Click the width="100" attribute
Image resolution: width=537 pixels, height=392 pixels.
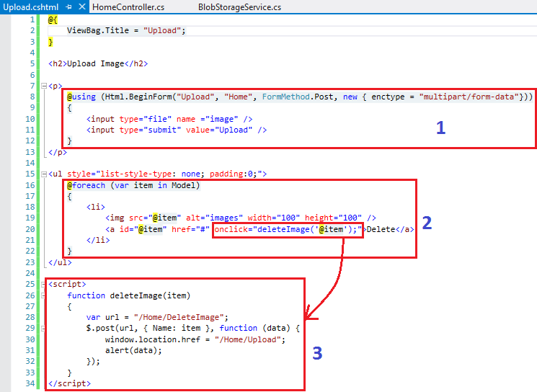(274, 218)
